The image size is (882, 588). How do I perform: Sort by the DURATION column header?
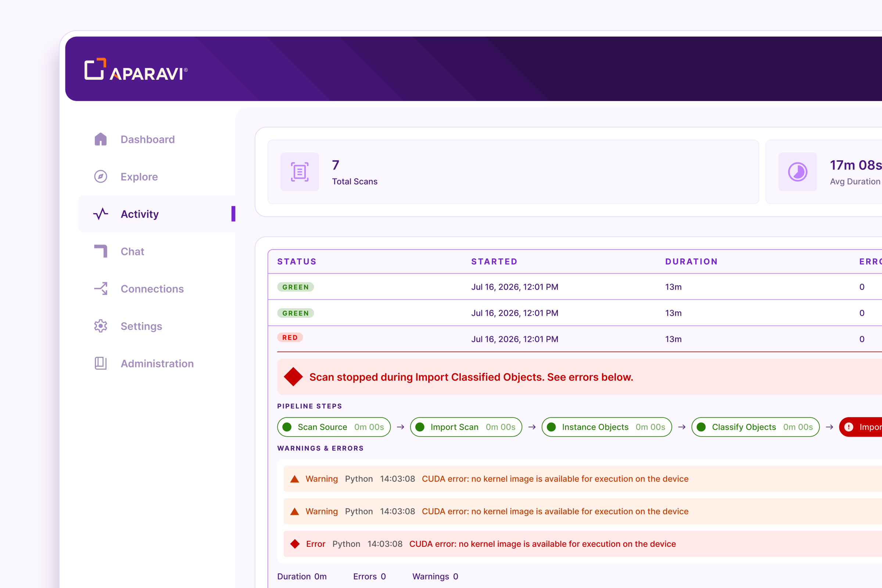coord(692,261)
